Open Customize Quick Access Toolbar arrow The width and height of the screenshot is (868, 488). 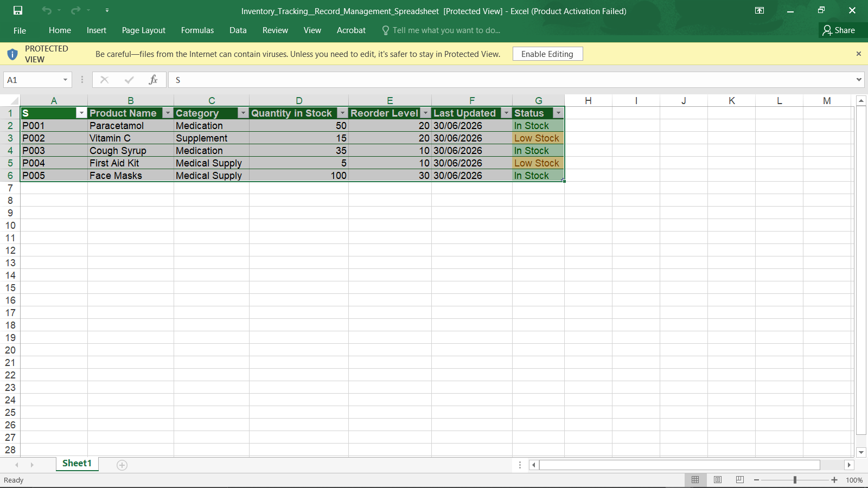(107, 10)
